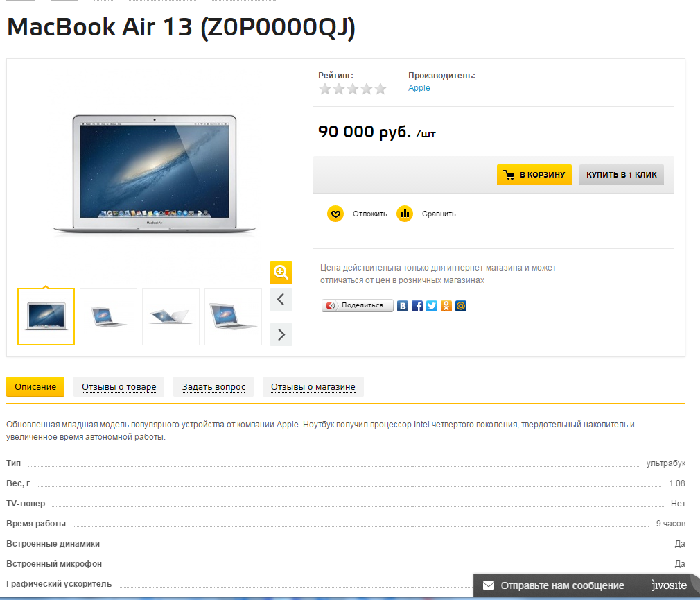Share on Twitter icon
The width and height of the screenshot is (700, 600).
(432, 306)
